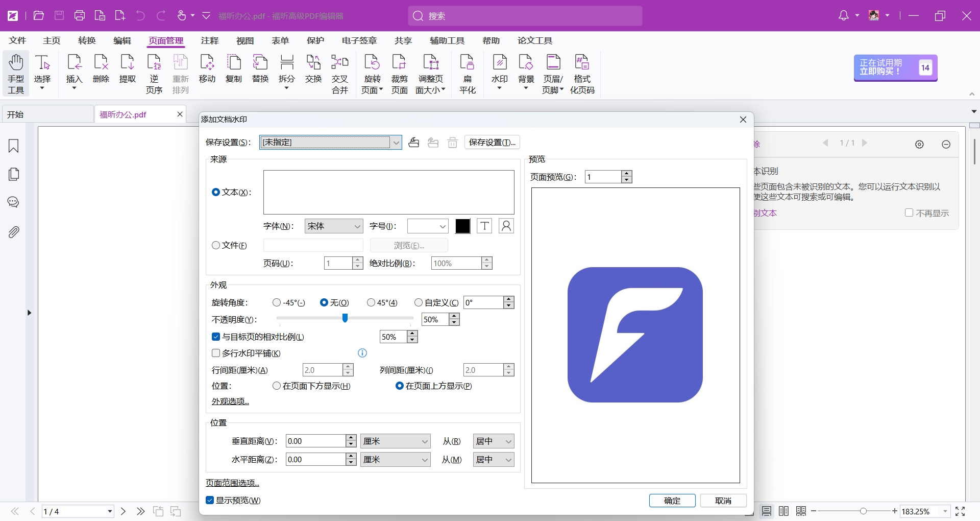
Task: Click the 保存设置(D)... button
Action: pos(492,143)
